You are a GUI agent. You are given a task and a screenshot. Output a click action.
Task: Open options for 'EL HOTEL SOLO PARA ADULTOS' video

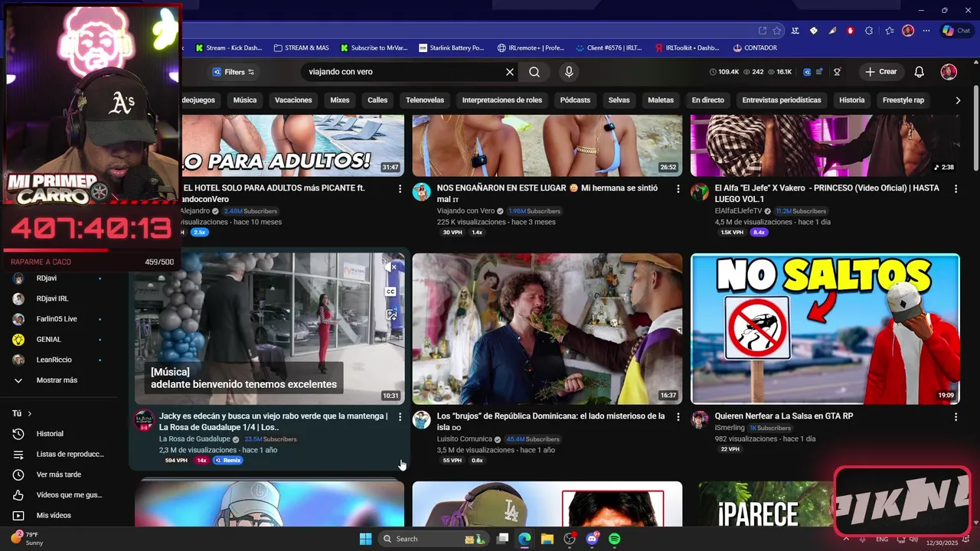[x=400, y=188]
